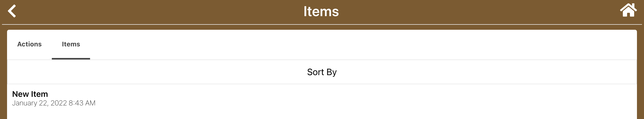Click the 8:43 AM timestamp line
The height and width of the screenshot is (119, 644).
tap(54, 103)
